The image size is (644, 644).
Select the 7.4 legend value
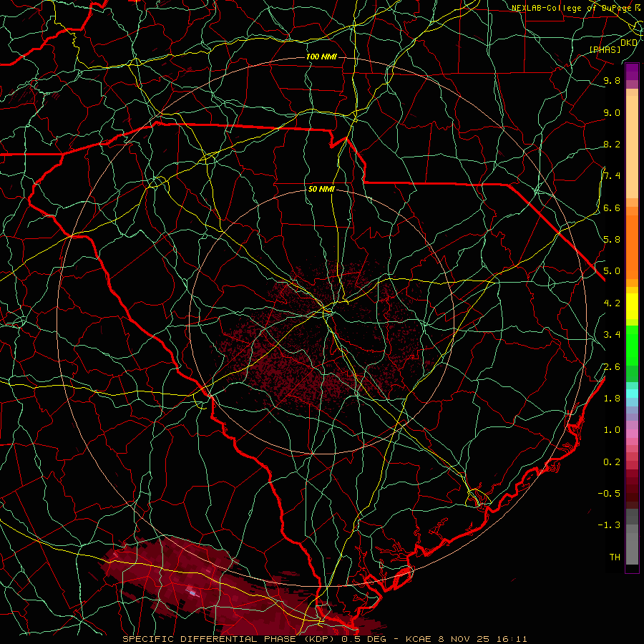(x=612, y=176)
